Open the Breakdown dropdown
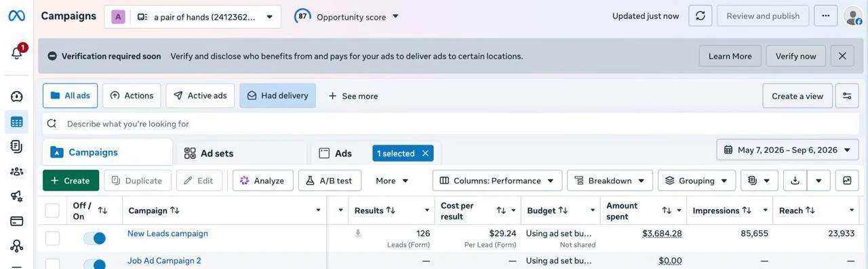This screenshot has height=269, width=868. (610, 181)
